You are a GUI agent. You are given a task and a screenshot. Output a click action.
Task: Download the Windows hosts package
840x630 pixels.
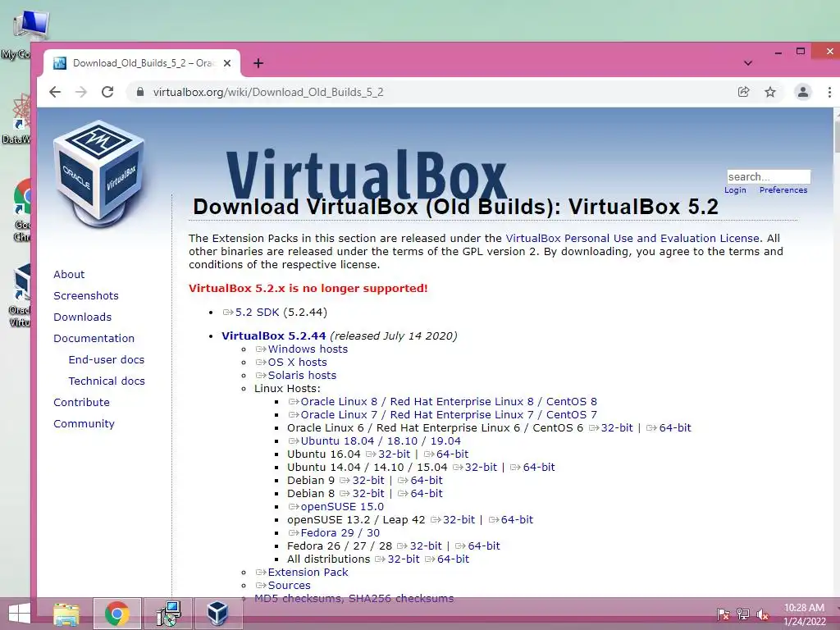click(x=302, y=349)
